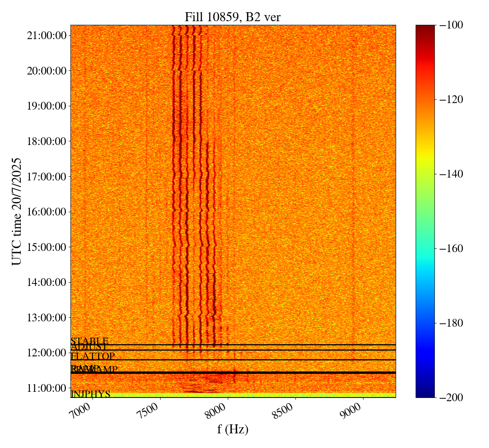Pick the 15:00:00 time tick label
The height and width of the screenshot is (448, 489).
(x=46, y=247)
